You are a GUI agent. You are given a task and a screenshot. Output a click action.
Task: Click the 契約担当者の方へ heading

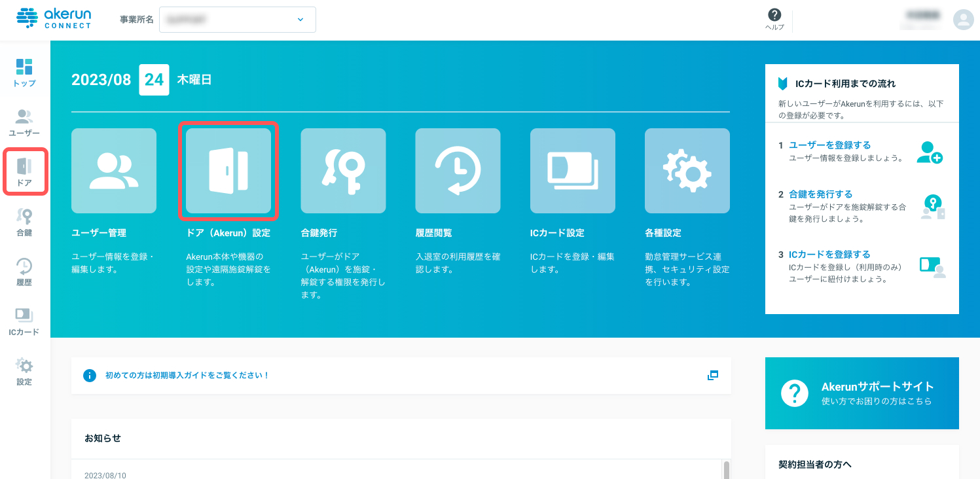815,465
